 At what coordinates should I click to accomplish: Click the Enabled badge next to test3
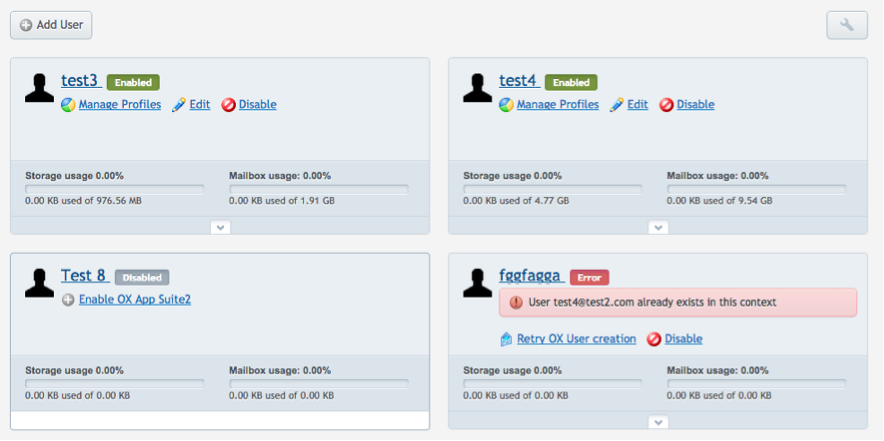(x=133, y=82)
